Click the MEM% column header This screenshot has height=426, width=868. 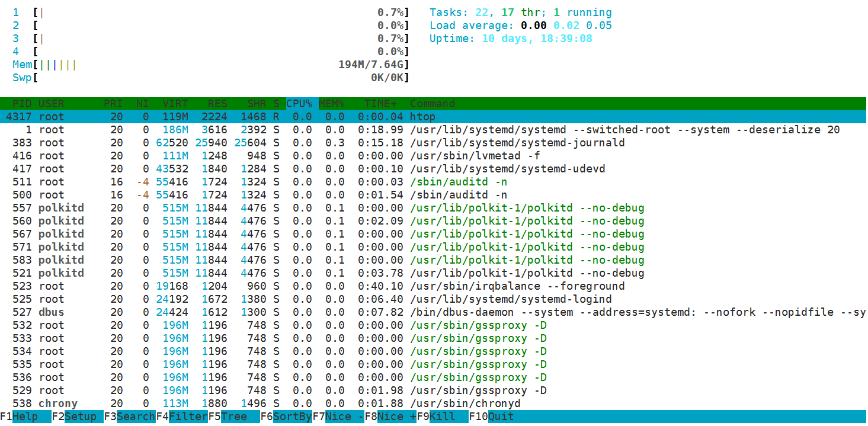pos(332,104)
